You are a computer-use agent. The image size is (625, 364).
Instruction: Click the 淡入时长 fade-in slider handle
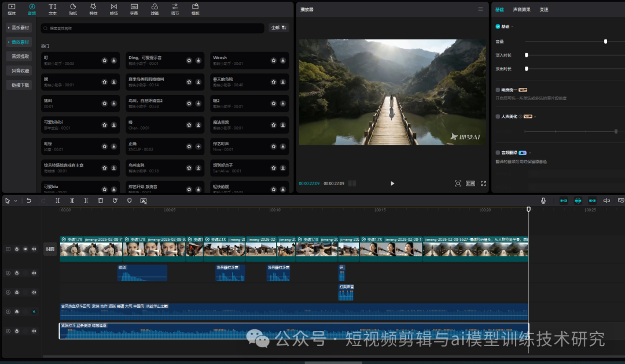click(x=526, y=56)
